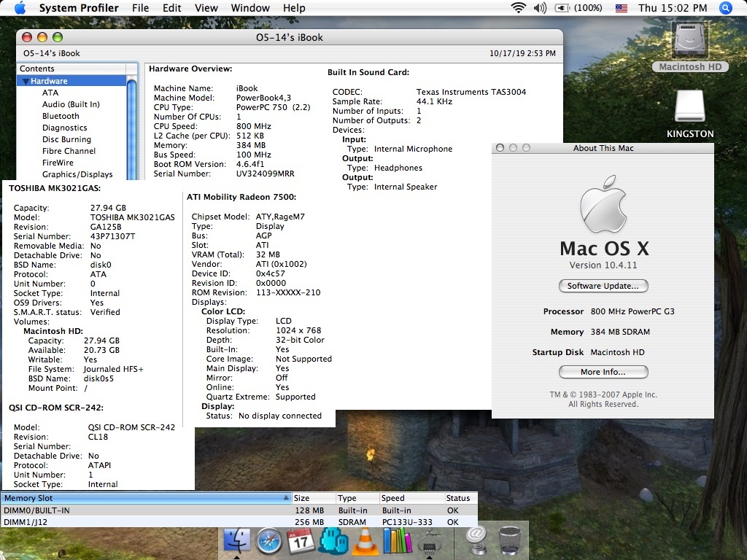Click Version 10.4.11 text in About This Mac
Screen dimensions: 747x560
click(x=603, y=265)
